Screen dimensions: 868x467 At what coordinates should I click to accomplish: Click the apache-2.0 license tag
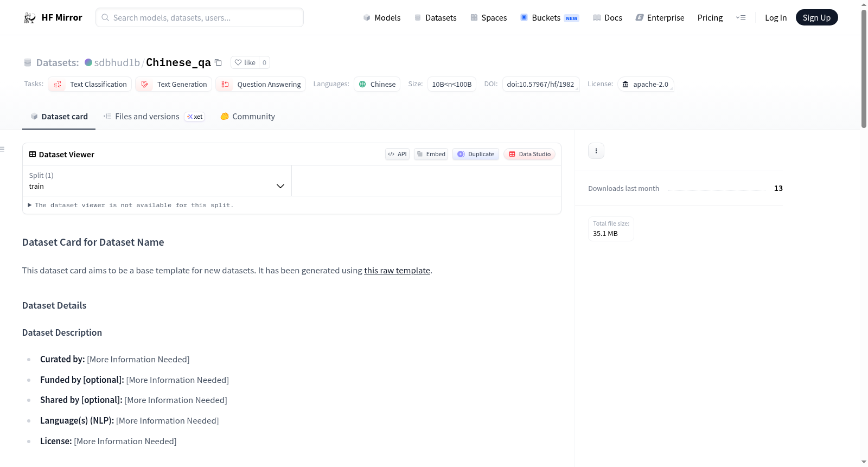click(x=646, y=84)
